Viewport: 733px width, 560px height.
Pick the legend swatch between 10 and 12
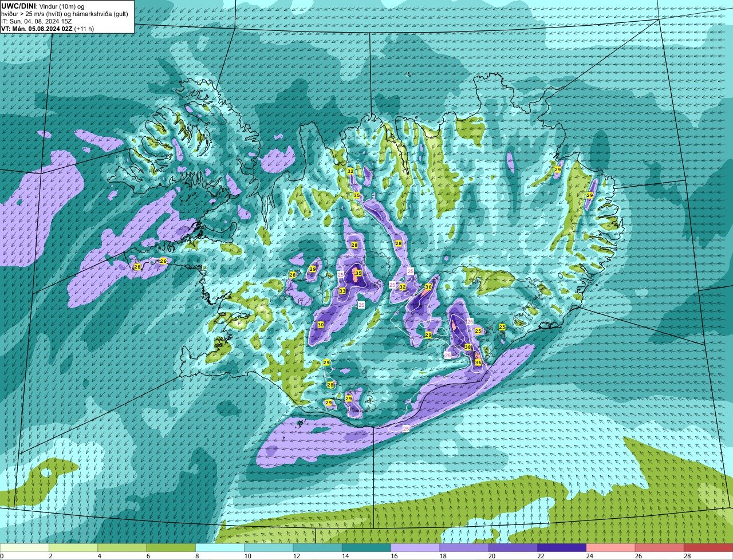tap(269, 547)
